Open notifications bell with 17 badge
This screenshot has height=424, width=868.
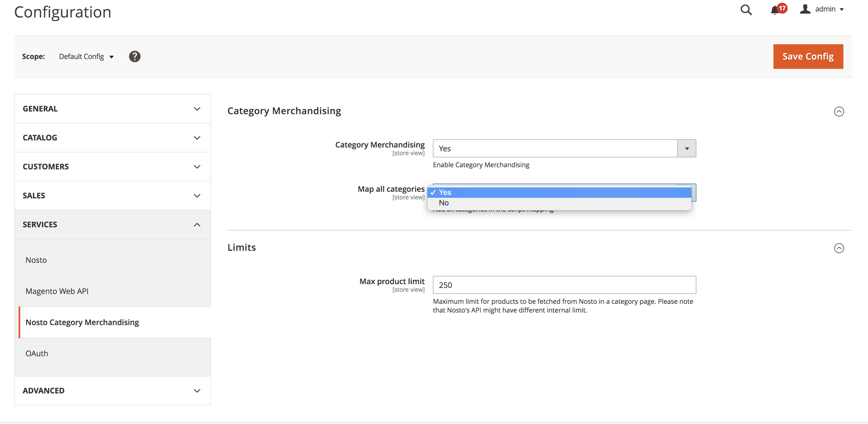775,10
